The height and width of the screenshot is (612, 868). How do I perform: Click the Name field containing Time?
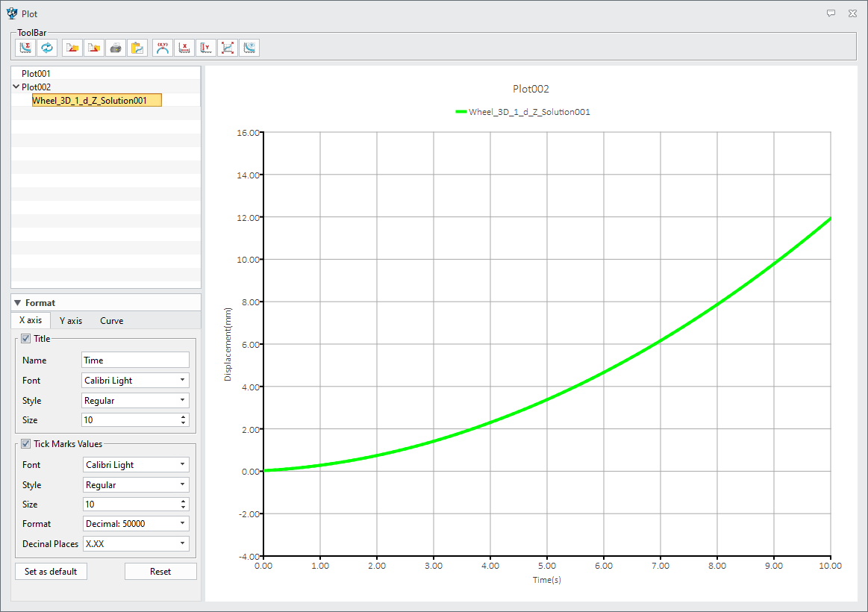[x=135, y=360]
